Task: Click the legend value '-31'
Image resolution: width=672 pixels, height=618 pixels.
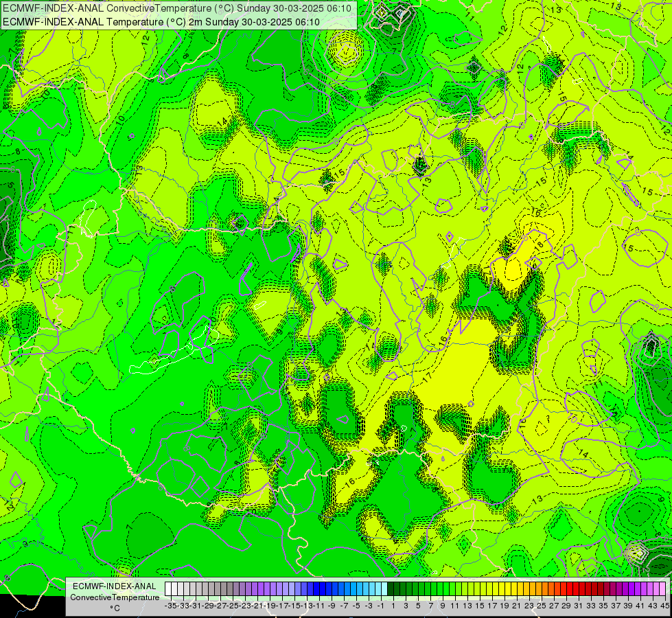Action: (x=196, y=606)
